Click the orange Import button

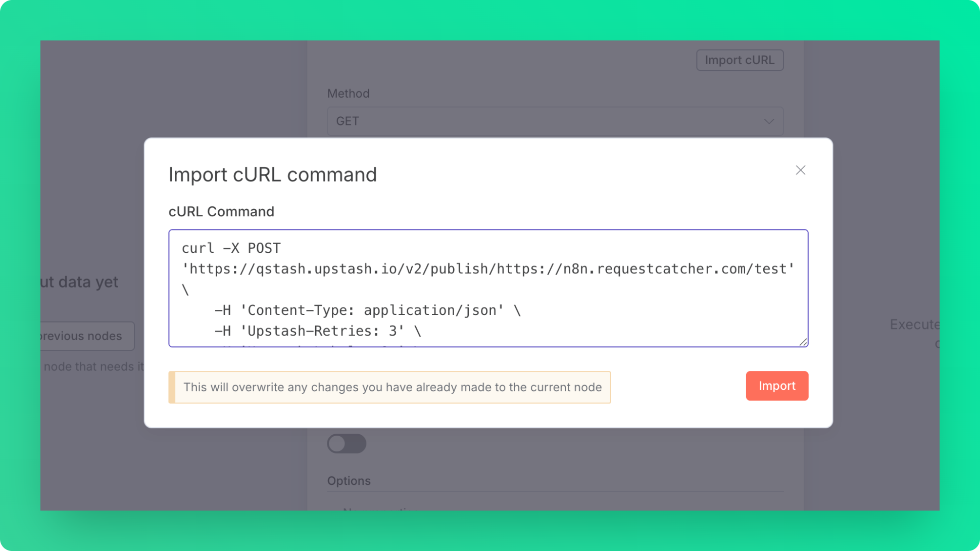[x=776, y=386]
